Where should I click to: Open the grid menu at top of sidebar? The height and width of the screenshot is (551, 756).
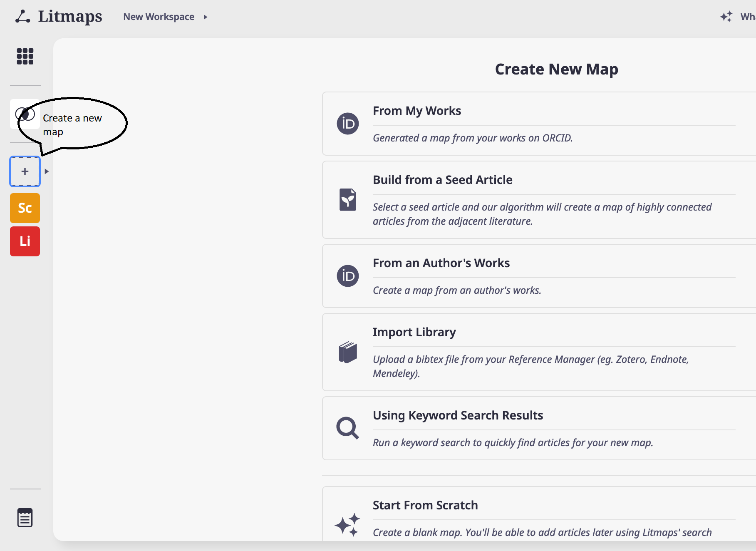[x=25, y=56]
